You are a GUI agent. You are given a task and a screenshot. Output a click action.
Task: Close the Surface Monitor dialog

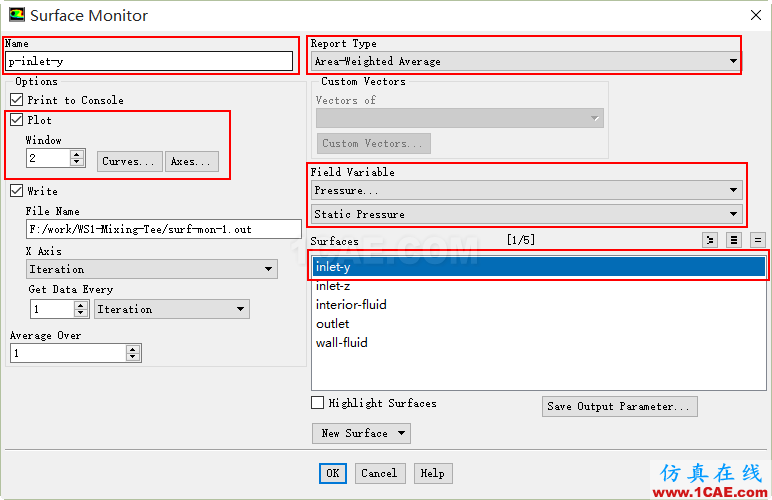pyautogui.click(x=756, y=15)
